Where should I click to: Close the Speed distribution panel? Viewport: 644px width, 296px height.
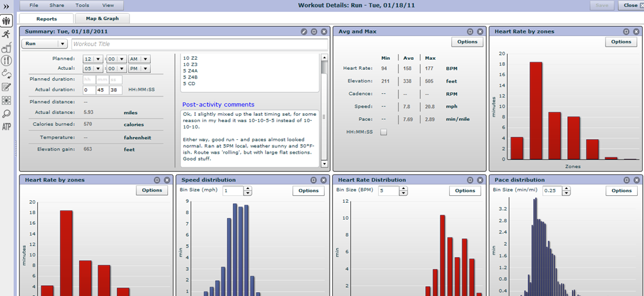point(323,180)
